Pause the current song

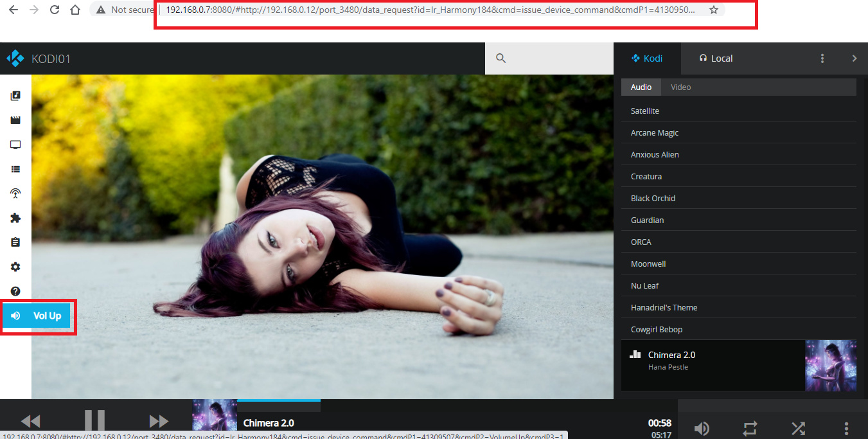(94, 422)
